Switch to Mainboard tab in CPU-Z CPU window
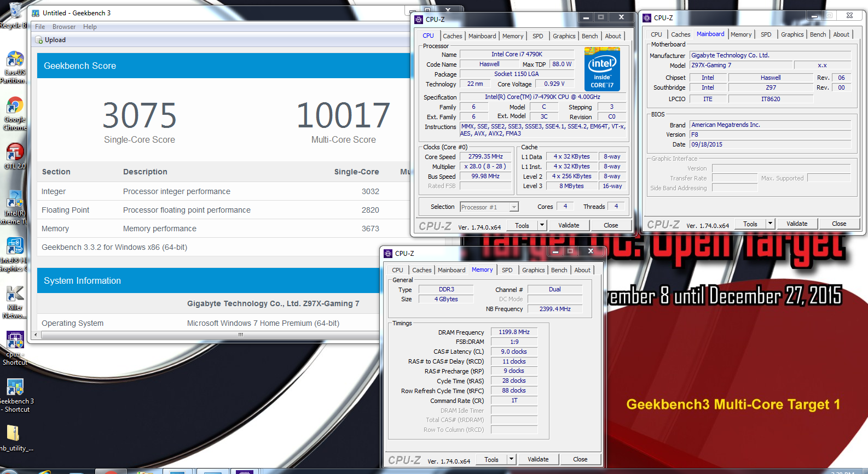This screenshot has width=868, height=474. point(482,36)
